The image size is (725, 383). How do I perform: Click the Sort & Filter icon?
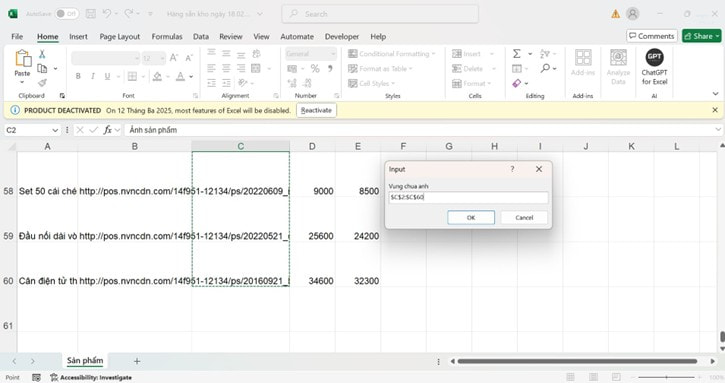545,54
